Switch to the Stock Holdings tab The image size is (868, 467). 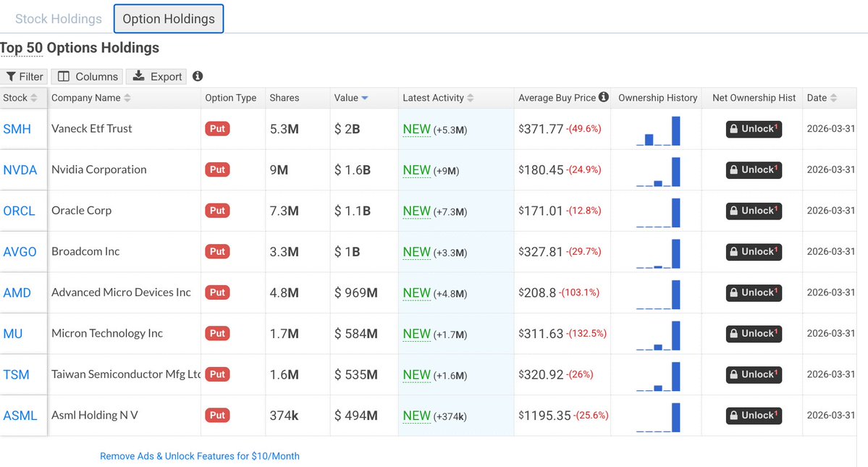click(58, 19)
